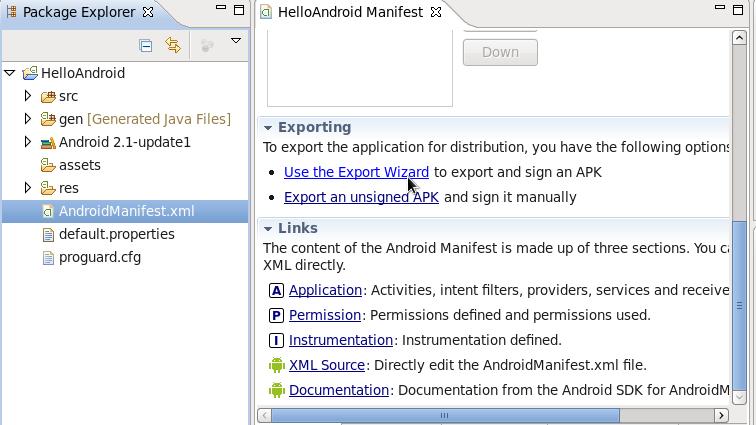Click Android robot icon beside XML Source
This screenshot has height=425, width=756.
pos(277,365)
